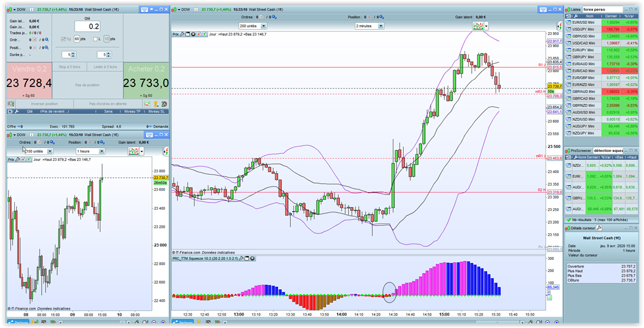Select the NZD/ row in ProScreener results
Viewport: 644px width, 328px height.
(x=602, y=165)
